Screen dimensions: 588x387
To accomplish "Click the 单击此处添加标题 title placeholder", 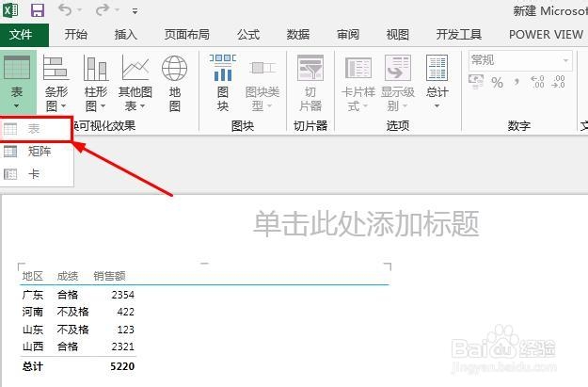I will point(366,224).
